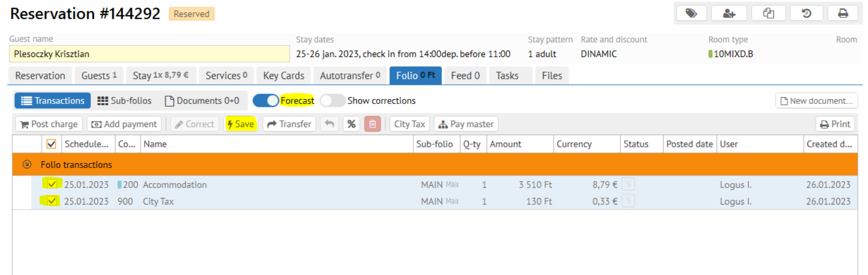Sort by the Currency column header
This screenshot has width=868, height=275.
(587, 144)
